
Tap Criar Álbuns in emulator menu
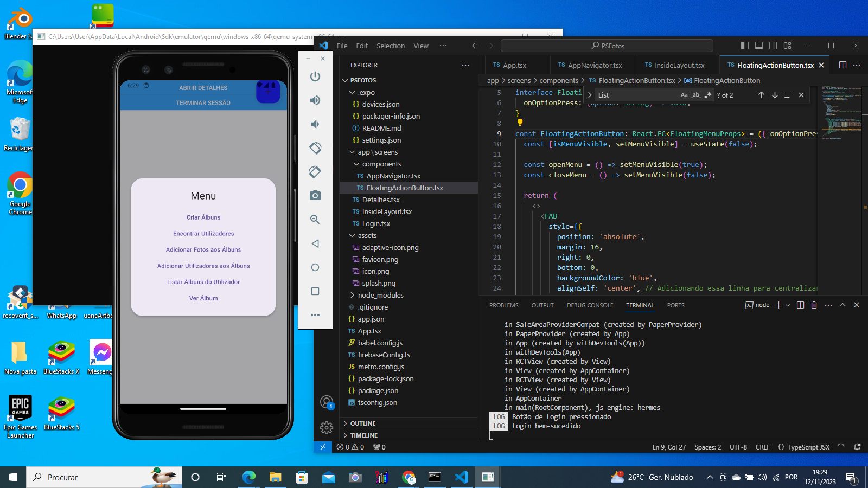coord(203,217)
